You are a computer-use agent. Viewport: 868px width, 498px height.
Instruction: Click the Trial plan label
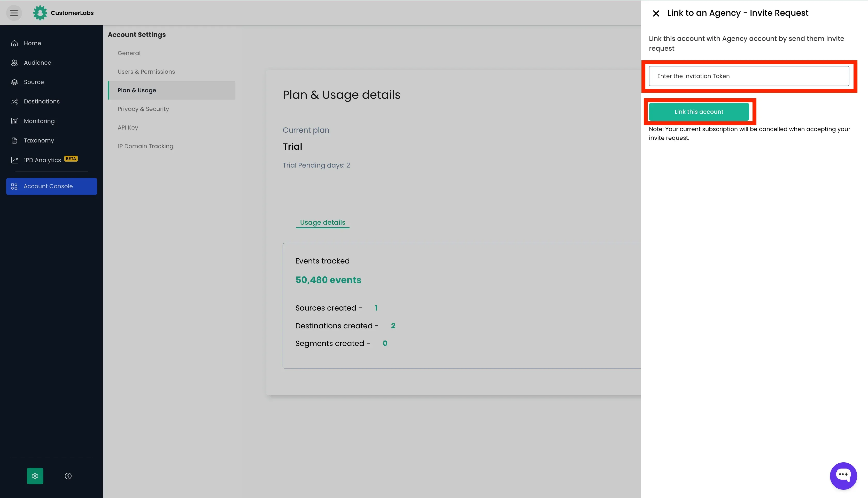[292, 146]
